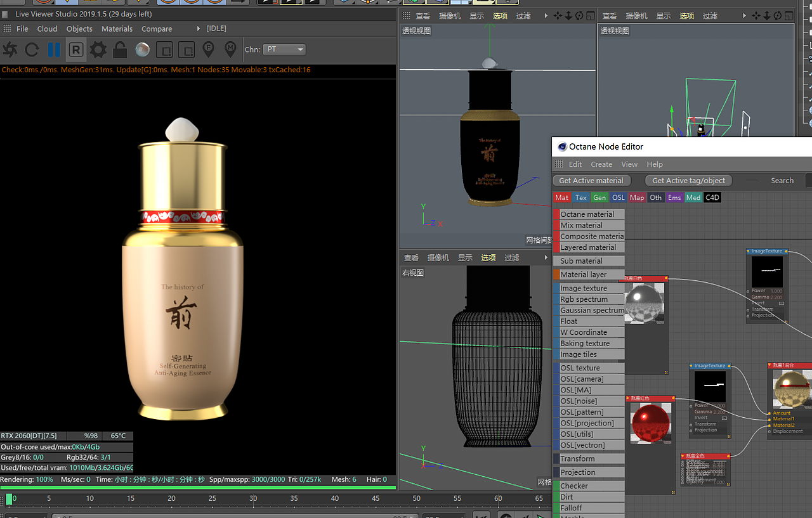Pause the Live Viewer render
Viewport: 812px width, 518px height.
click(54, 49)
